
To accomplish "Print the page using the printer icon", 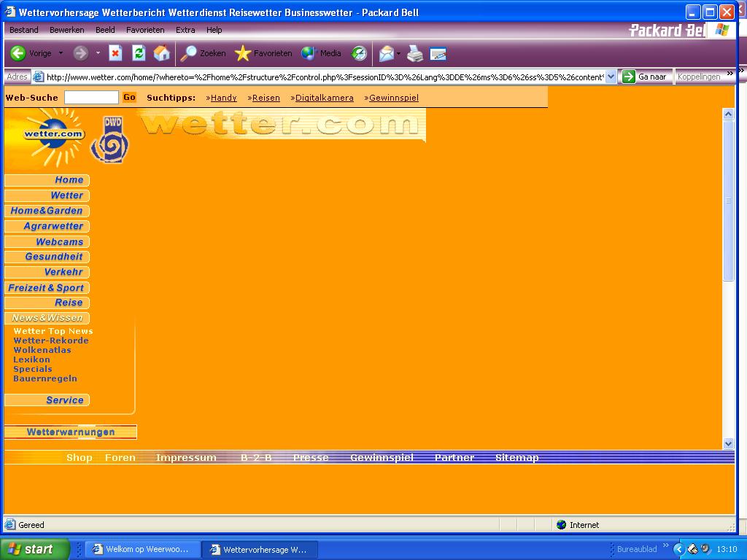I will click(x=414, y=53).
